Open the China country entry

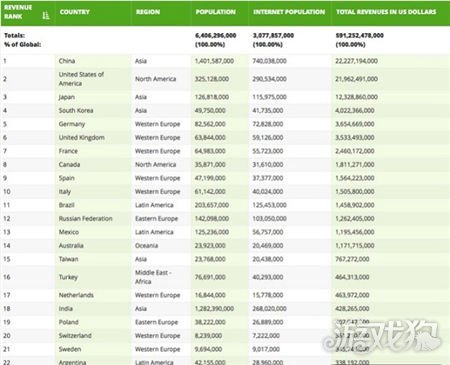tap(67, 61)
